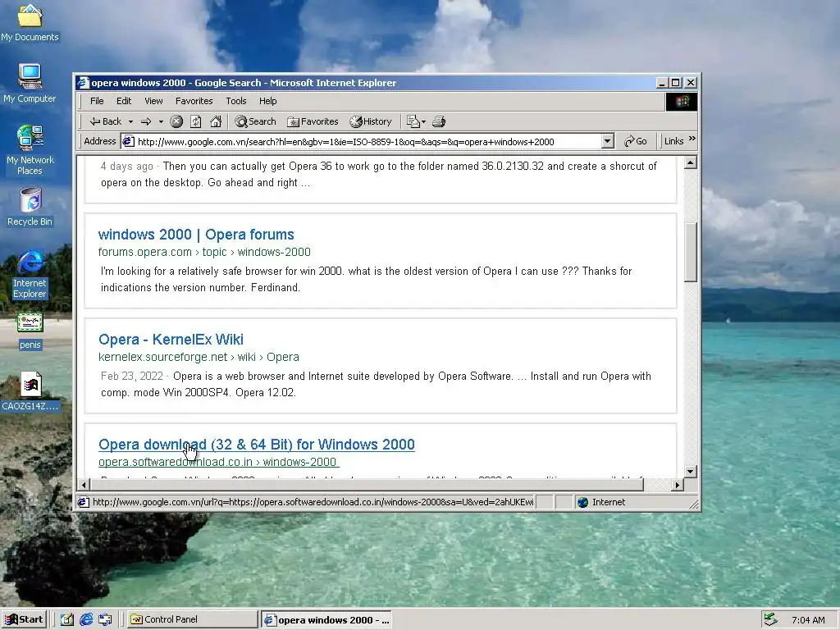
Task: Click the vertical scrollbar down arrow
Action: pyautogui.click(x=691, y=472)
